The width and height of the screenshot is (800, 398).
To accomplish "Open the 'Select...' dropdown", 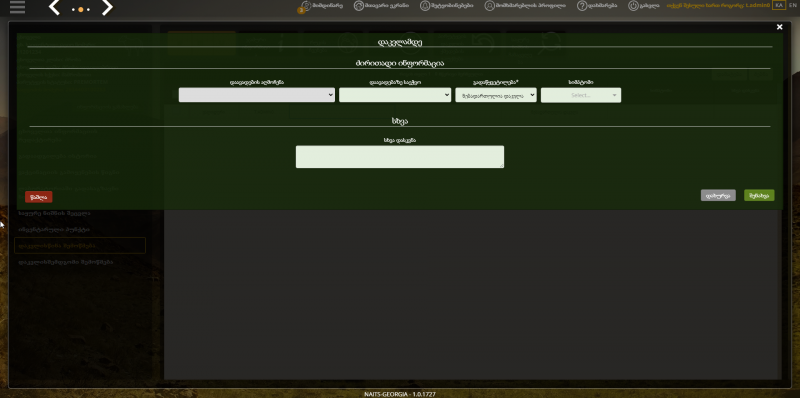I will [x=581, y=95].
